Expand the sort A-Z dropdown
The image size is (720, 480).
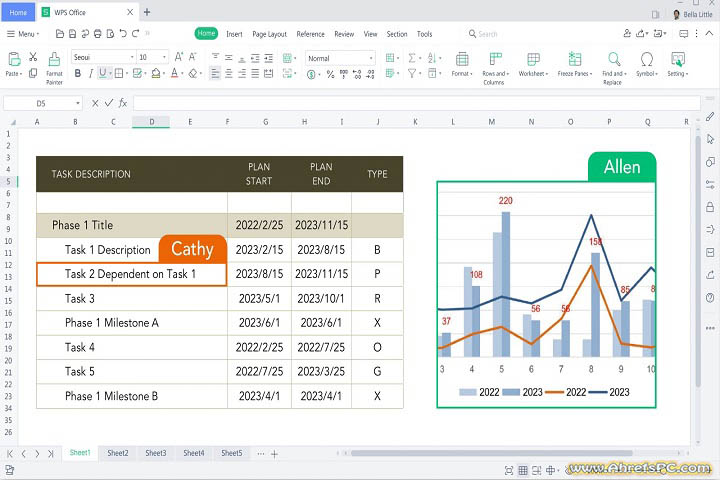pos(440,58)
